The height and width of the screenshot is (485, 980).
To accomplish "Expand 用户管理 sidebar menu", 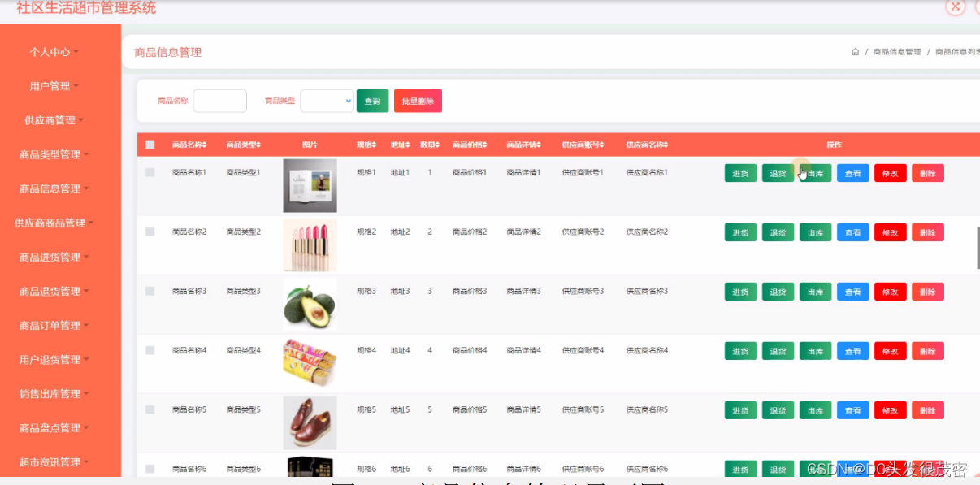I will click(x=54, y=86).
